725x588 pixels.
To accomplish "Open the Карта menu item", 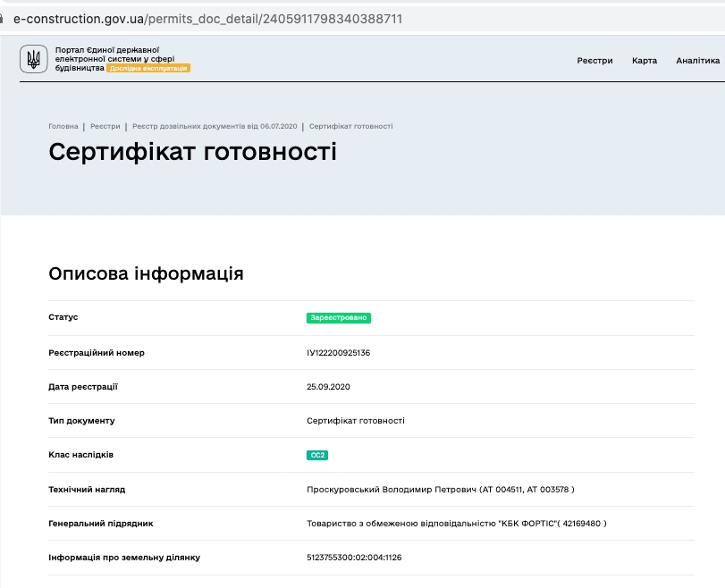I will [644, 61].
